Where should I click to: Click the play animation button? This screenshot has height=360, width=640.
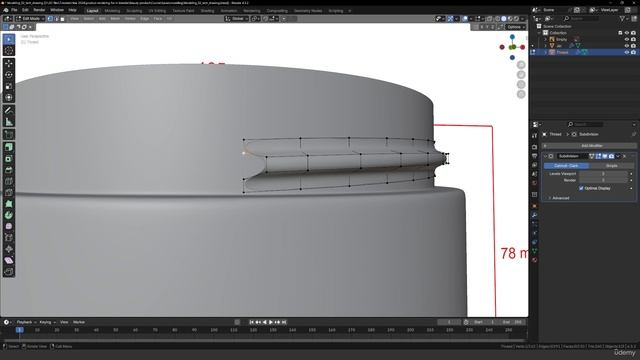tap(271, 322)
